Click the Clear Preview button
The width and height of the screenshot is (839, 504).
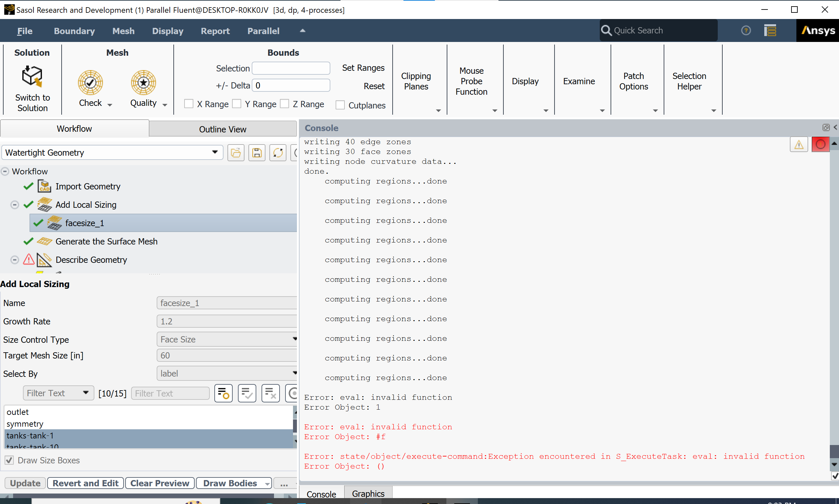(160, 483)
